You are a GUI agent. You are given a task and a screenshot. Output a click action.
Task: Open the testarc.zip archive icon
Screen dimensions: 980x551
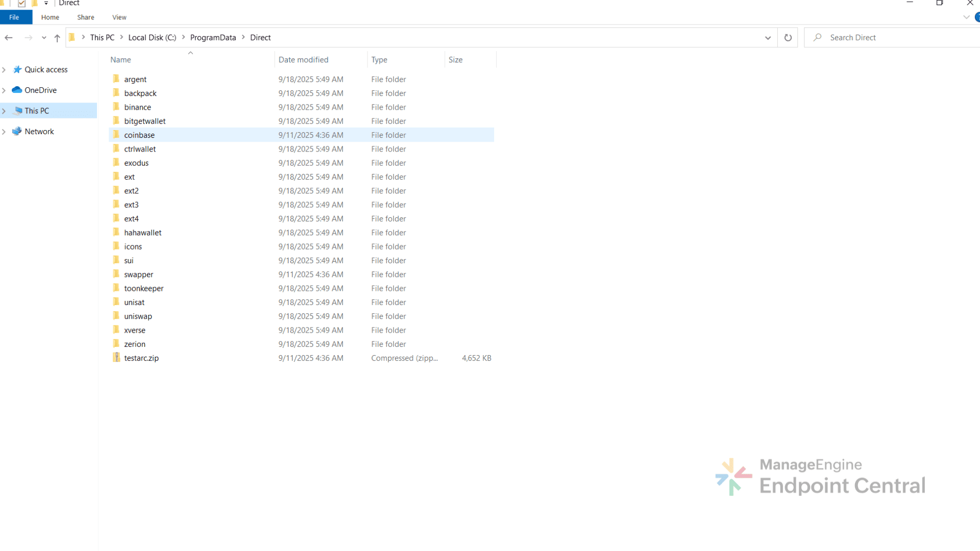[116, 358]
